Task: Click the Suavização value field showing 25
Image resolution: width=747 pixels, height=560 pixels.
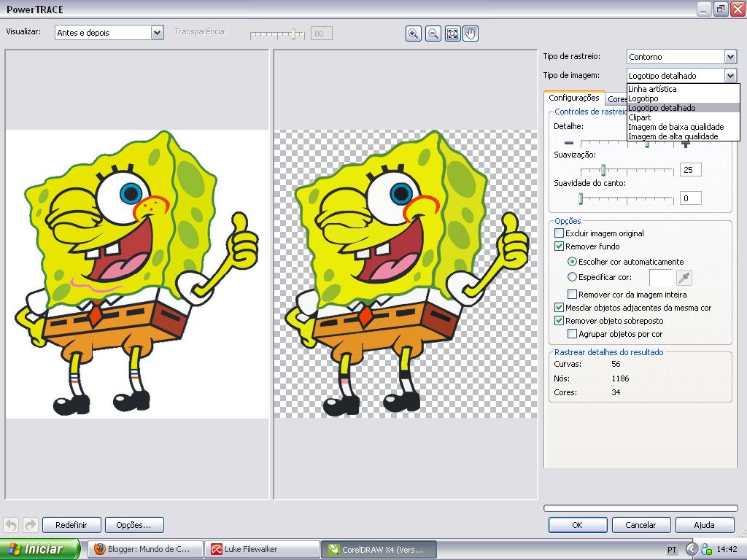Action: click(x=690, y=170)
